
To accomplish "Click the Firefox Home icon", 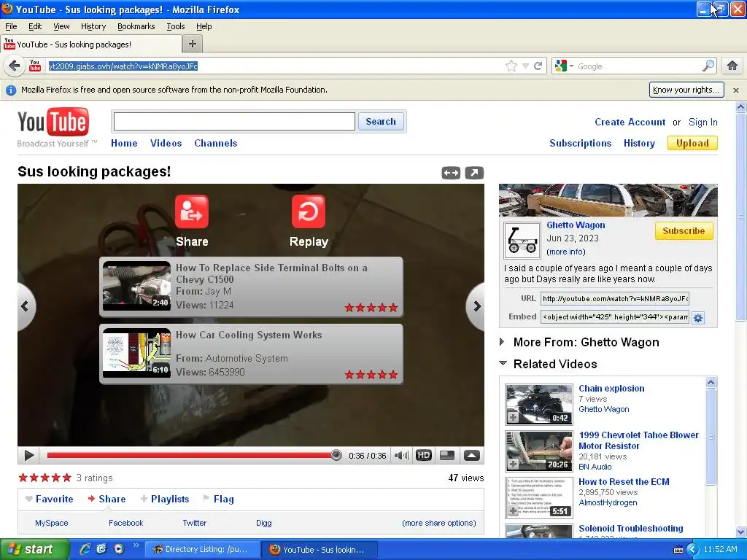I will point(732,66).
